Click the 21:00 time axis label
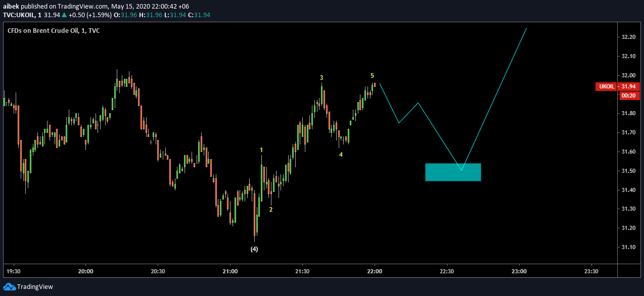 (230, 271)
